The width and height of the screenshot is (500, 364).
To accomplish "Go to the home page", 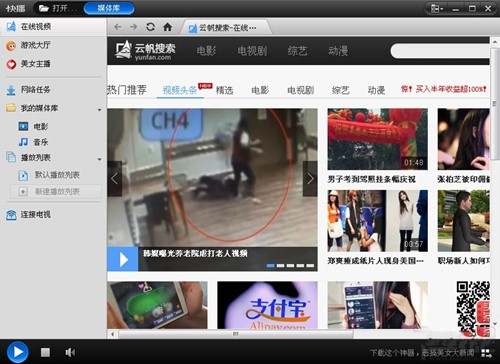I will [167, 27].
